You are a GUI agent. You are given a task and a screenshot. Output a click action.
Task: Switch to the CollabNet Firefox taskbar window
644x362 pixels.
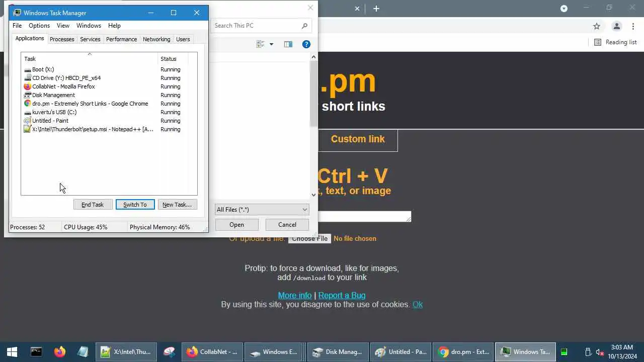213,352
